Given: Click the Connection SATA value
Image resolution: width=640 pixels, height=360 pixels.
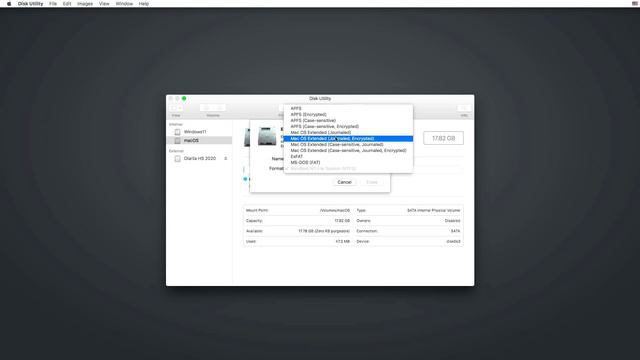Looking at the screenshot, I should pos(456,231).
